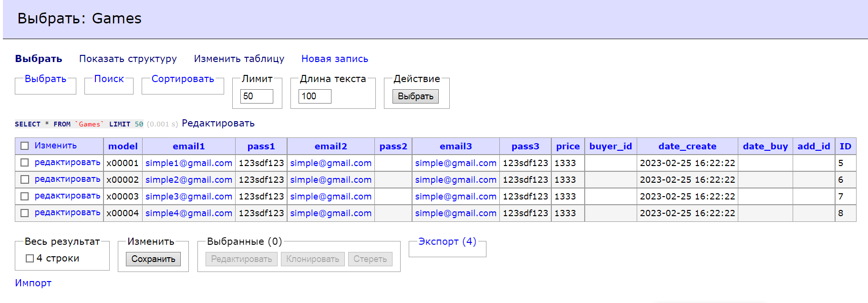This screenshot has width=868, height=303.
Task: Sort by the 'ID' column header
Action: (x=845, y=146)
